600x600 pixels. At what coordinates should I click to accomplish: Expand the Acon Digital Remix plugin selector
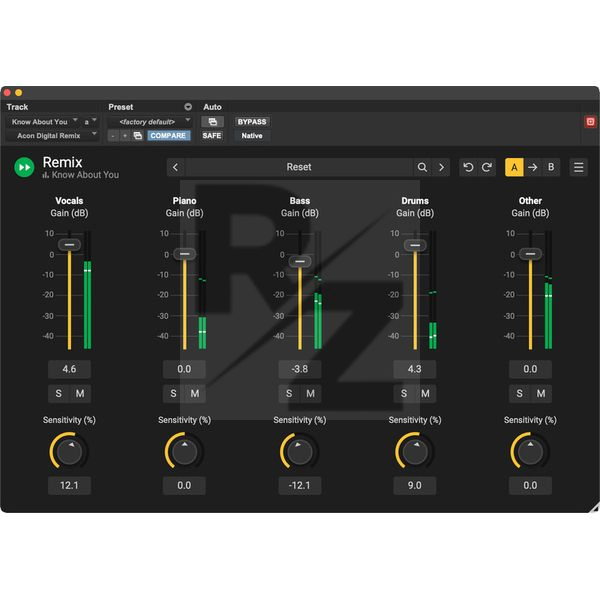tap(52, 135)
